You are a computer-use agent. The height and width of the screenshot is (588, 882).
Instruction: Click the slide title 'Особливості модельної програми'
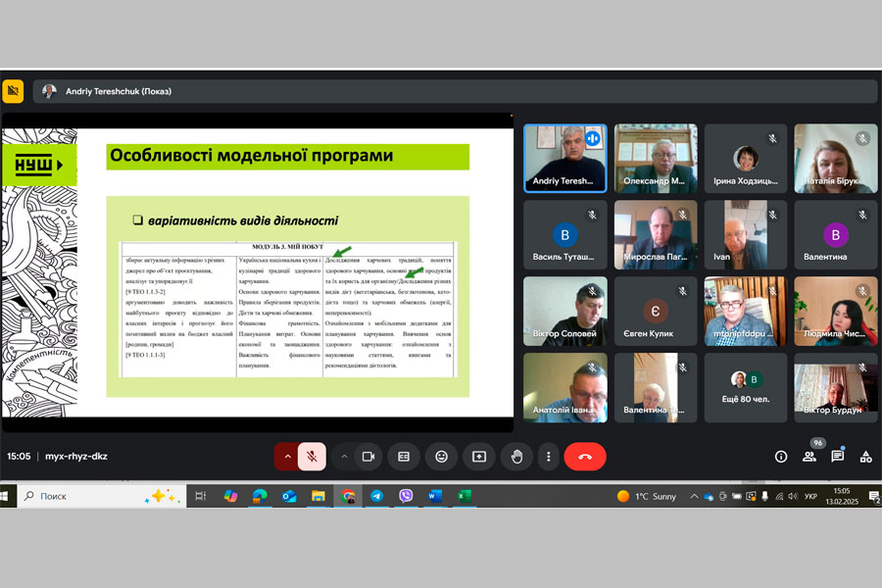pos(252,155)
